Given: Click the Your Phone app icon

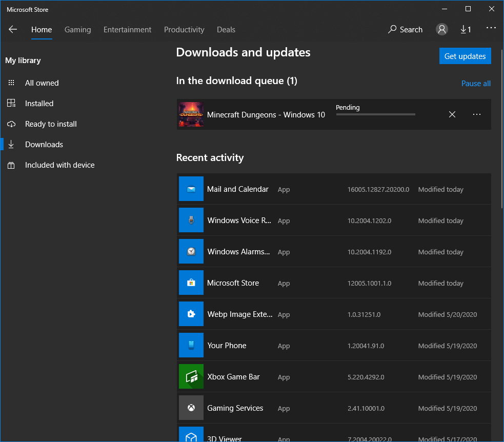Looking at the screenshot, I should (191, 345).
